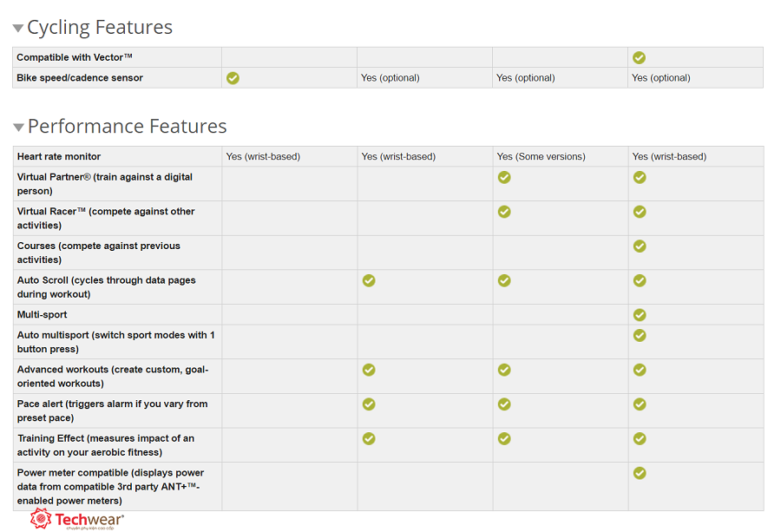This screenshot has width=781, height=532.
Task: Click the Power meter compatible row checkmark
Action: [640, 473]
